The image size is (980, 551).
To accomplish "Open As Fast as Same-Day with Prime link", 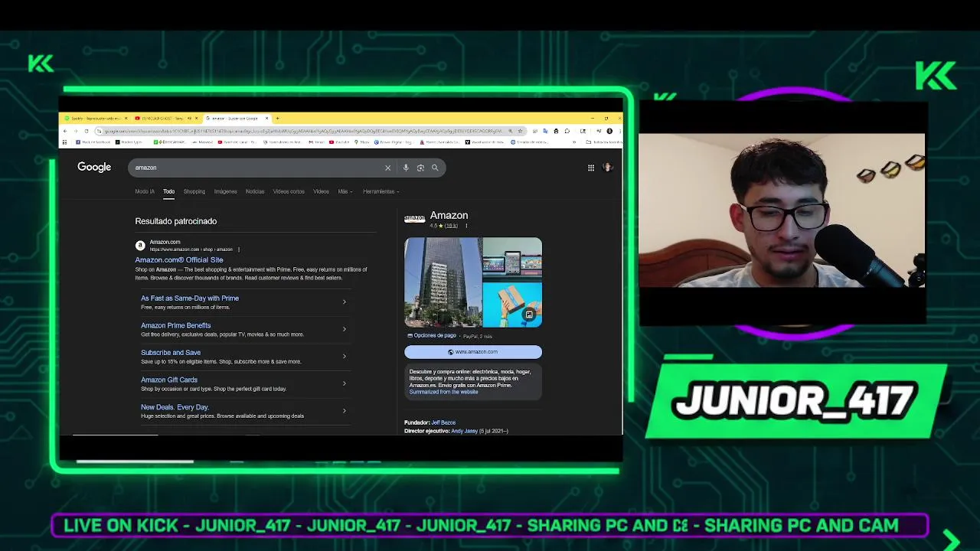I will 190,298.
